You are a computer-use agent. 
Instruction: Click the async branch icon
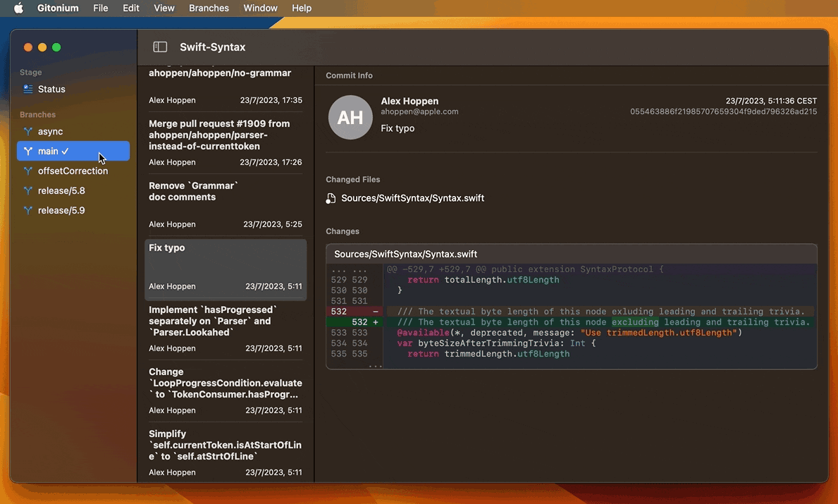pyautogui.click(x=27, y=132)
